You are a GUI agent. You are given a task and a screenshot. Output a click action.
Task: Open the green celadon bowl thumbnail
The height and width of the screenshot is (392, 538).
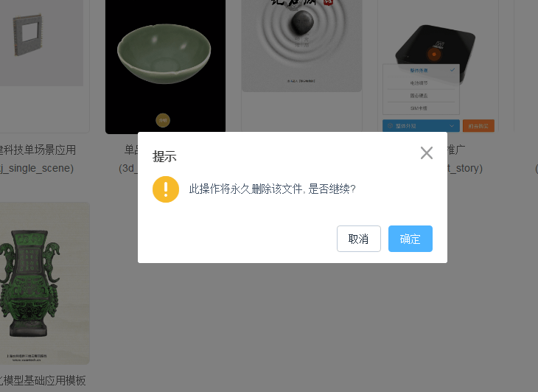click(x=165, y=66)
